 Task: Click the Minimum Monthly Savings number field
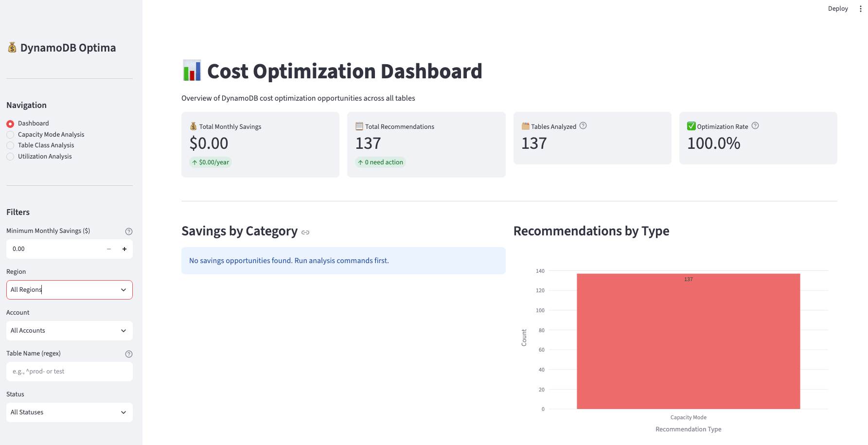(x=53, y=249)
